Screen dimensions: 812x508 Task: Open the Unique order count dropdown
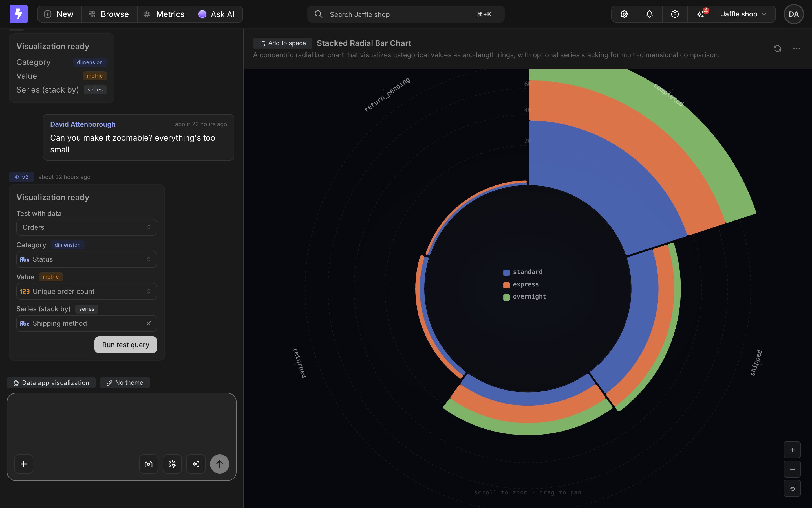pyautogui.click(x=87, y=291)
